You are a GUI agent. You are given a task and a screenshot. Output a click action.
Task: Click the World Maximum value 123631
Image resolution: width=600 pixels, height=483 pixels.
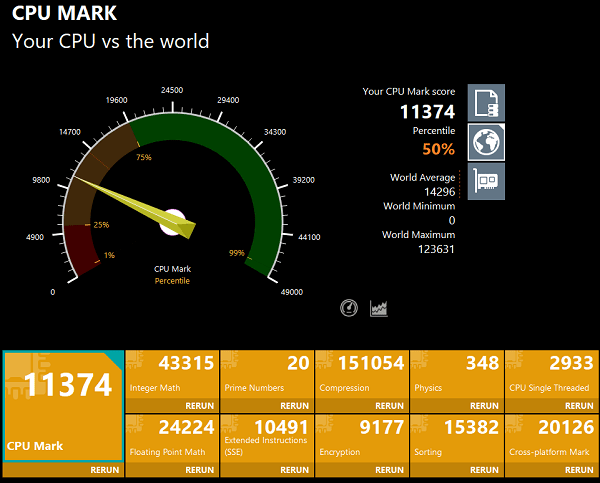point(436,249)
